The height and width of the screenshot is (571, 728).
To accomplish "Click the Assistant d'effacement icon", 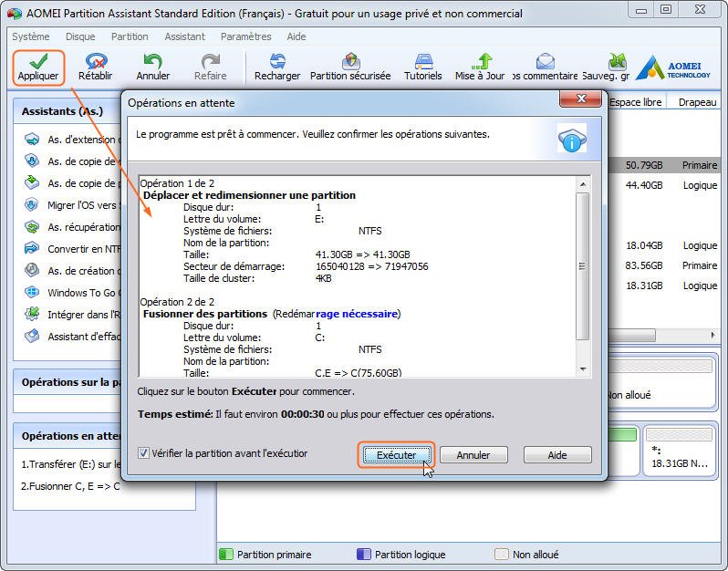I will (x=32, y=336).
